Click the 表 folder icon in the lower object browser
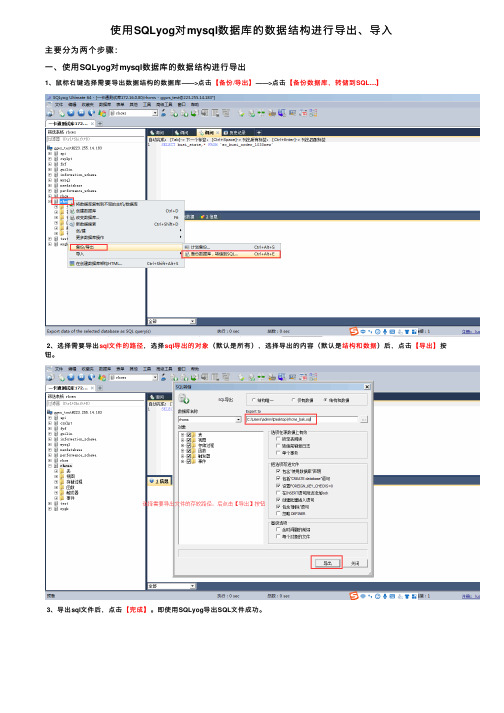Viewport: 504px width, 713px height. (x=62, y=471)
